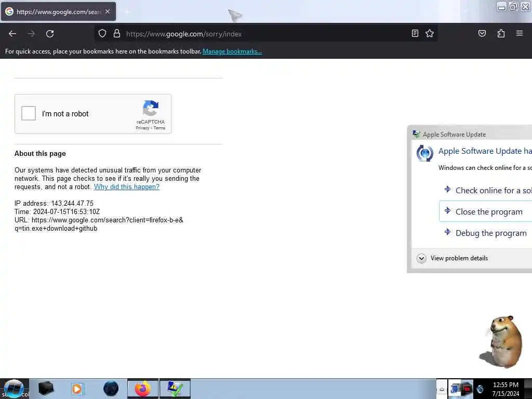Open the black box taskbar application

46,389
